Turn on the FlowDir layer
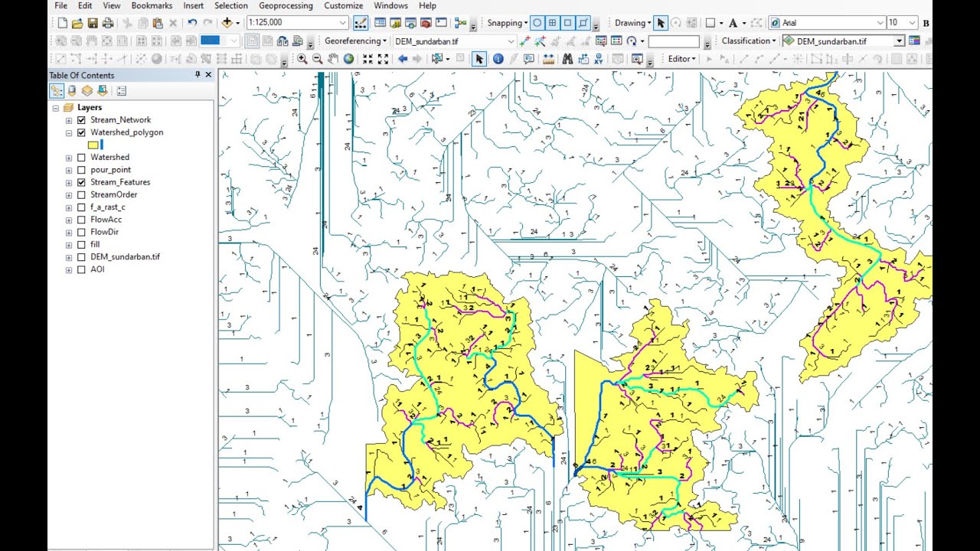The width and height of the screenshot is (980, 551). pos(81,232)
